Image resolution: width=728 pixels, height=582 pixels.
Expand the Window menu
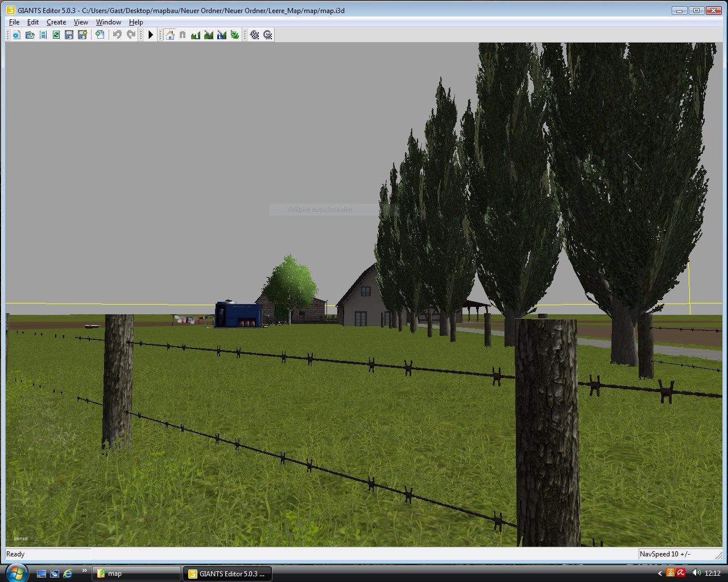coord(108,22)
